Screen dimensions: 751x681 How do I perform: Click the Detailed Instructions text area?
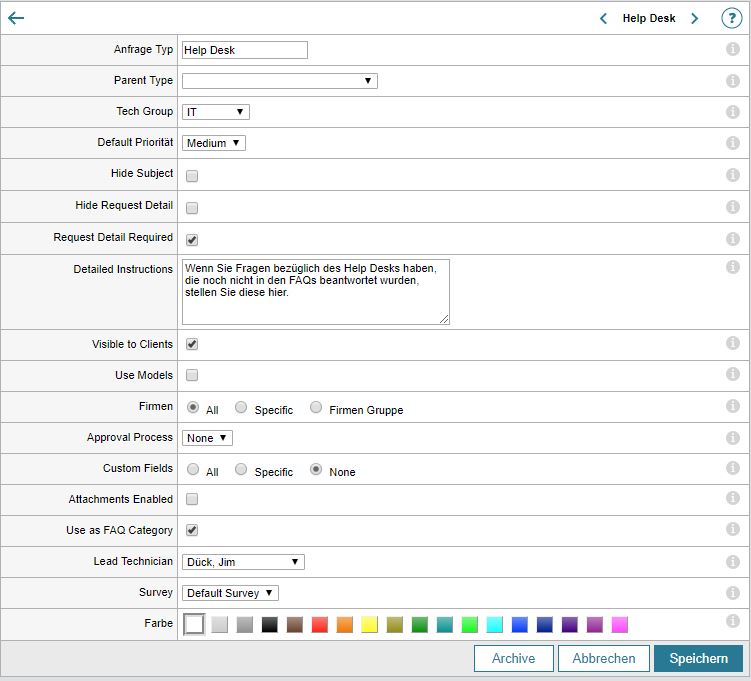point(316,292)
